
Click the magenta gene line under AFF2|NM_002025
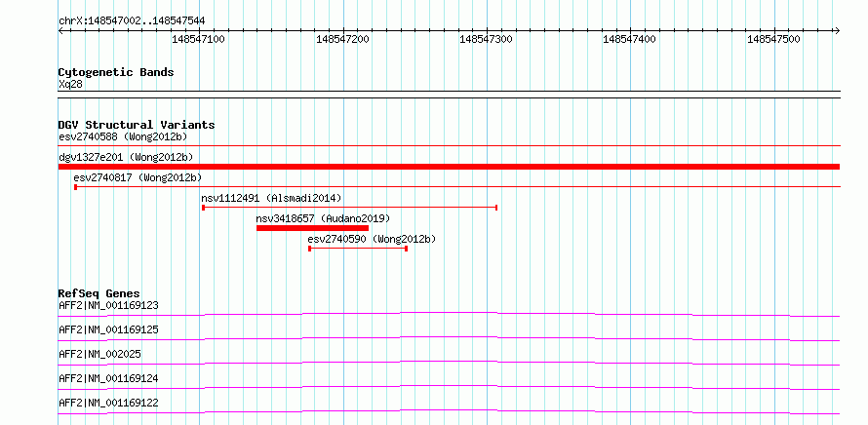[x=449, y=363]
